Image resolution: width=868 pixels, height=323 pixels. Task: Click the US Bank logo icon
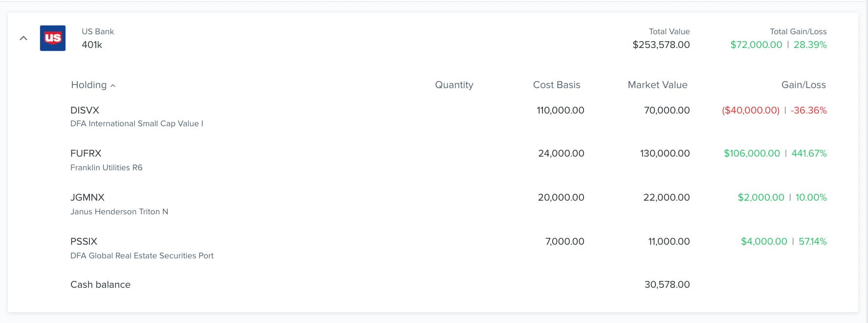tap(53, 38)
